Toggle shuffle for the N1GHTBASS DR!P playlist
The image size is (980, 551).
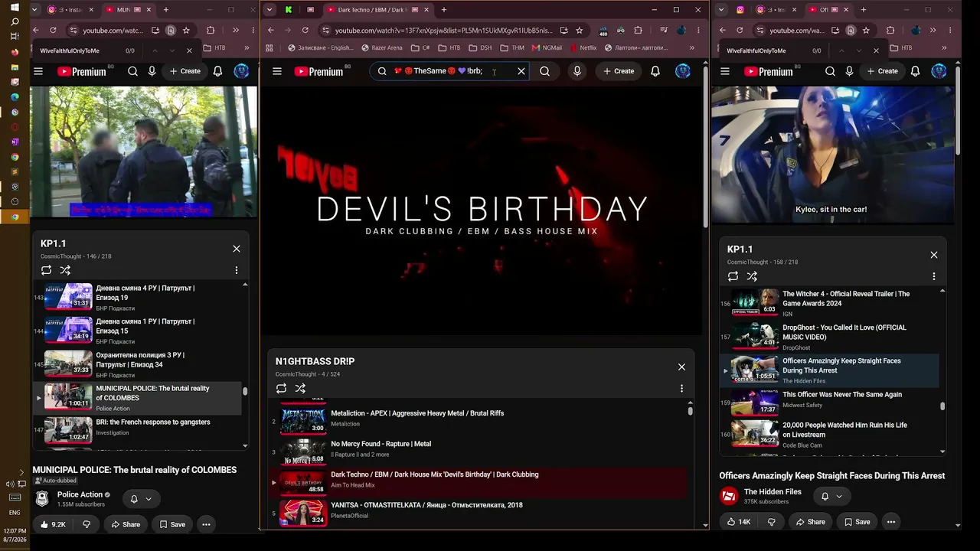[x=300, y=389]
